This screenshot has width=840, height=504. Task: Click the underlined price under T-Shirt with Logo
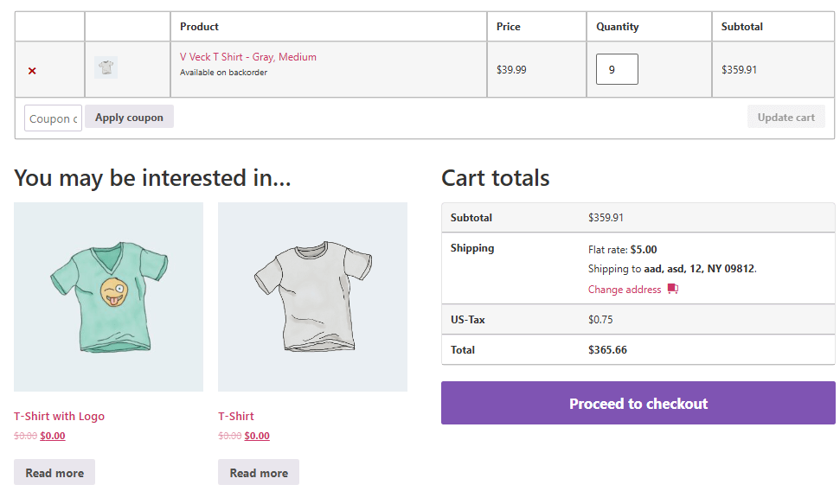53,436
